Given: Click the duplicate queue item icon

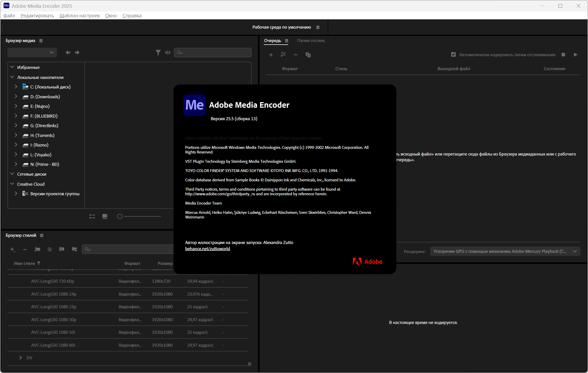Looking at the screenshot, I should tap(308, 55).
